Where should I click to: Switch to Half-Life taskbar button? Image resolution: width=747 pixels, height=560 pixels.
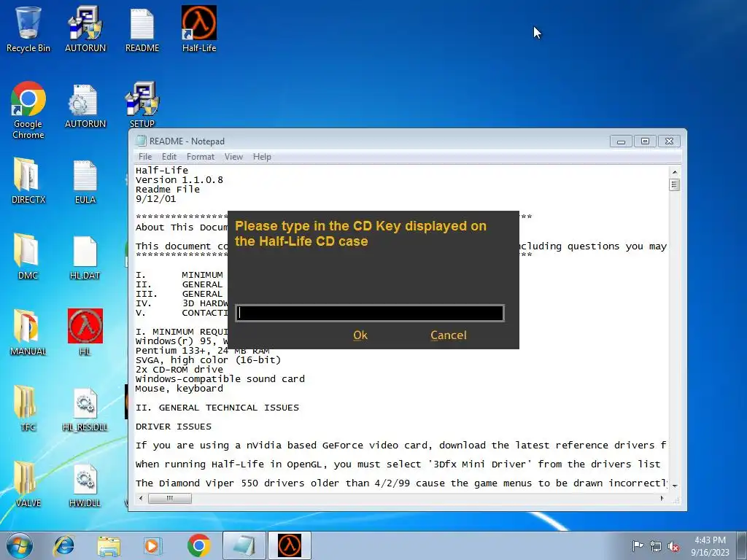click(290, 545)
